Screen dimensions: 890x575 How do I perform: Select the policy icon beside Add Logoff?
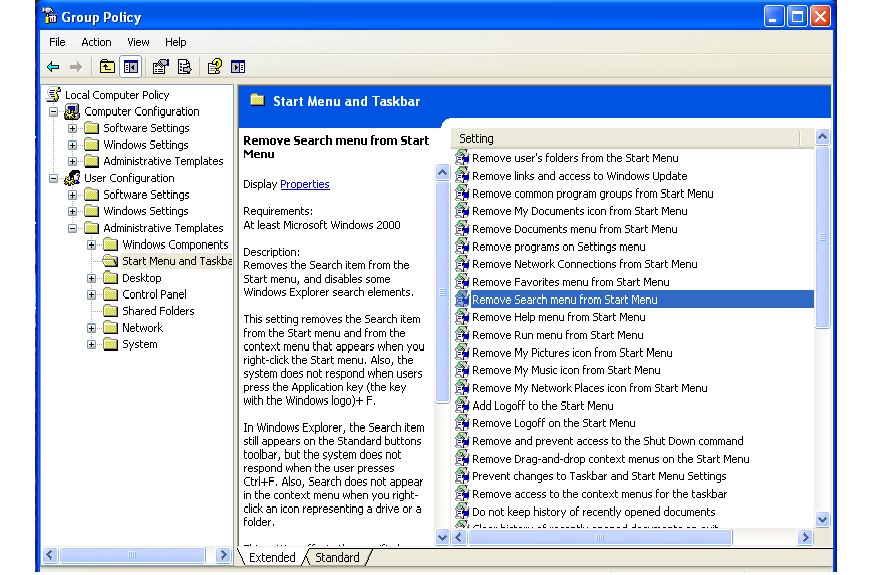(462, 405)
